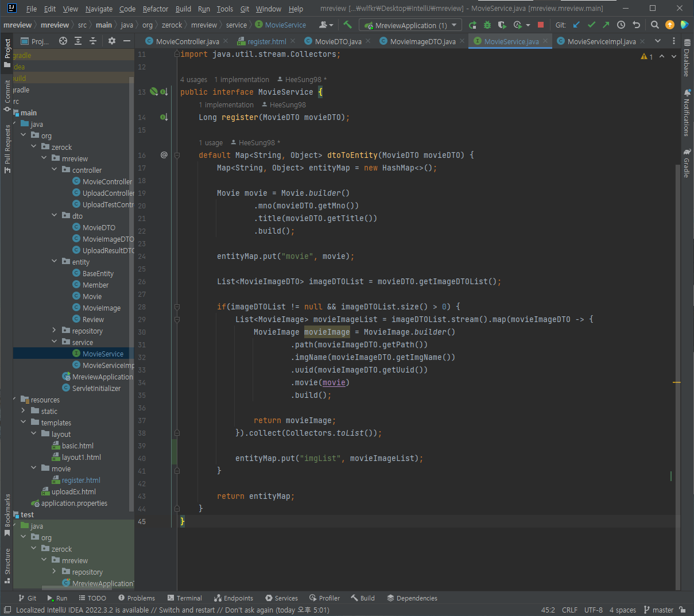Click the CRLF line separator setting
Image resolution: width=694 pixels, height=616 pixels.
point(569,610)
